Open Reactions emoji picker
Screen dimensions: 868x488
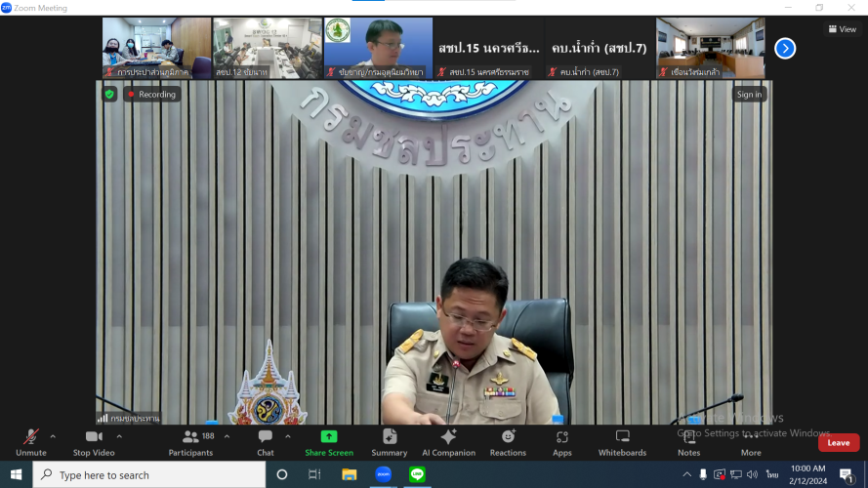508,442
